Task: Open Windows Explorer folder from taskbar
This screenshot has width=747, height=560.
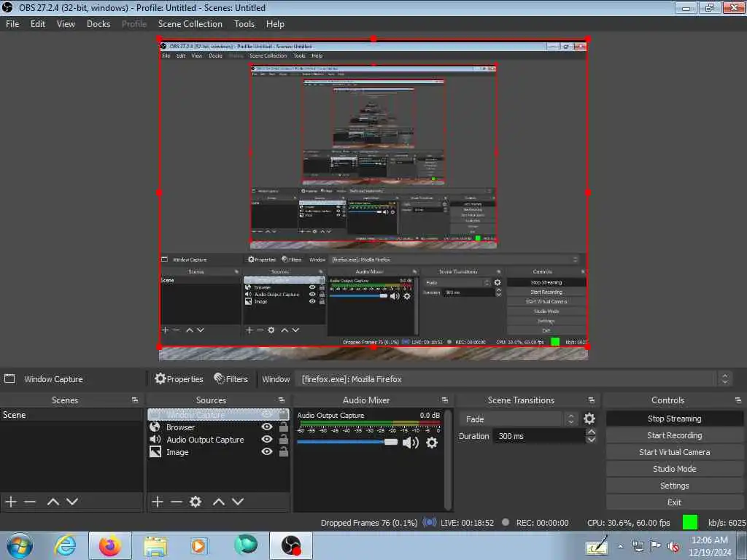Action: pos(155,545)
